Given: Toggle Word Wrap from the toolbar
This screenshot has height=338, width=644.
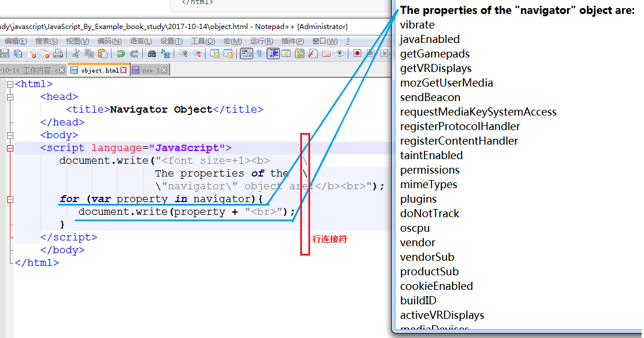Looking at the screenshot, I should 246,53.
